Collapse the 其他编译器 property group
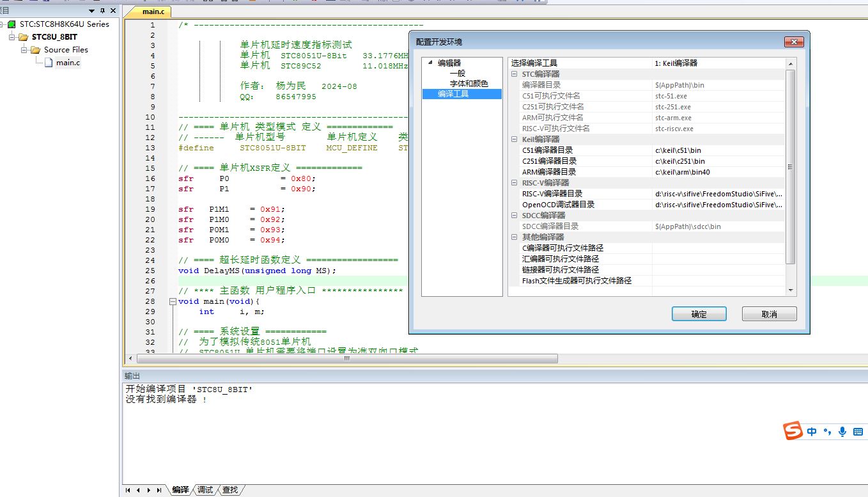The width and height of the screenshot is (868, 497). [x=515, y=237]
